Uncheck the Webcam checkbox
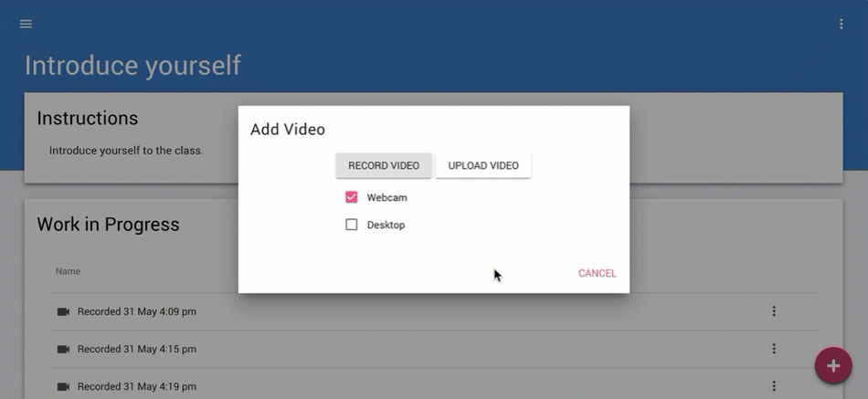Viewport: 868px width, 399px height. [352, 197]
